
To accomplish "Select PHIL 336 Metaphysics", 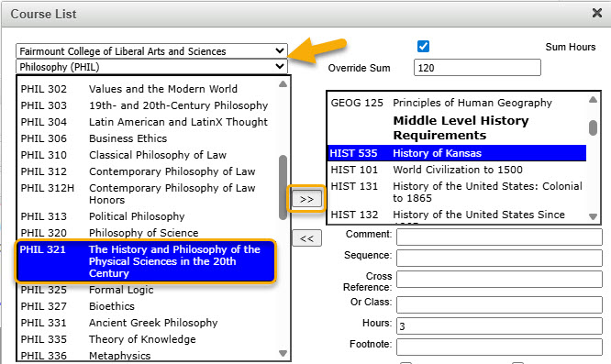I will (x=148, y=356).
